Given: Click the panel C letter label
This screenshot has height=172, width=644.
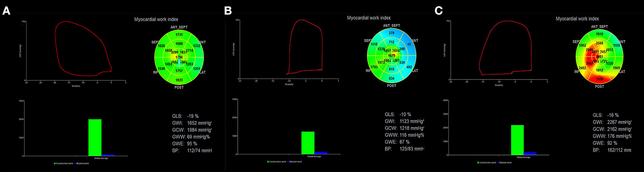Looking at the screenshot, I should tap(438, 11).
